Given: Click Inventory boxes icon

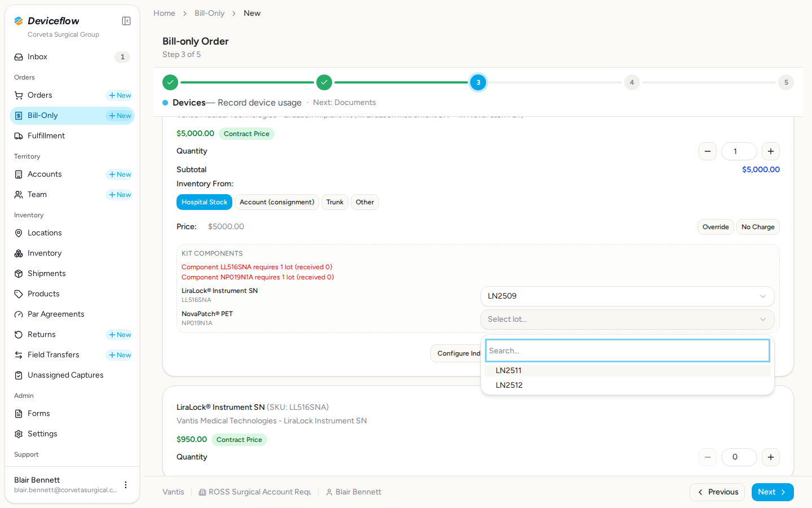Looking at the screenshot, I should click(x=19, y=253).
